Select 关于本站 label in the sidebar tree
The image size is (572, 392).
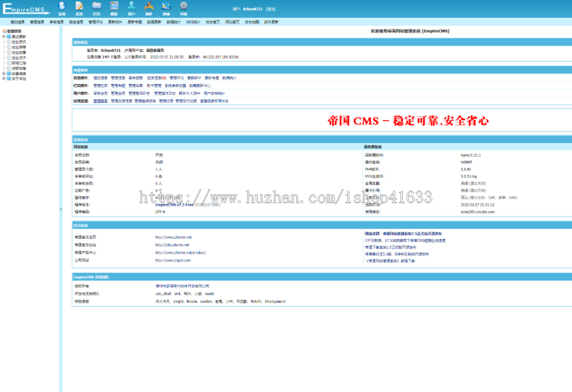pyautogui.click(x=18, y=78)
